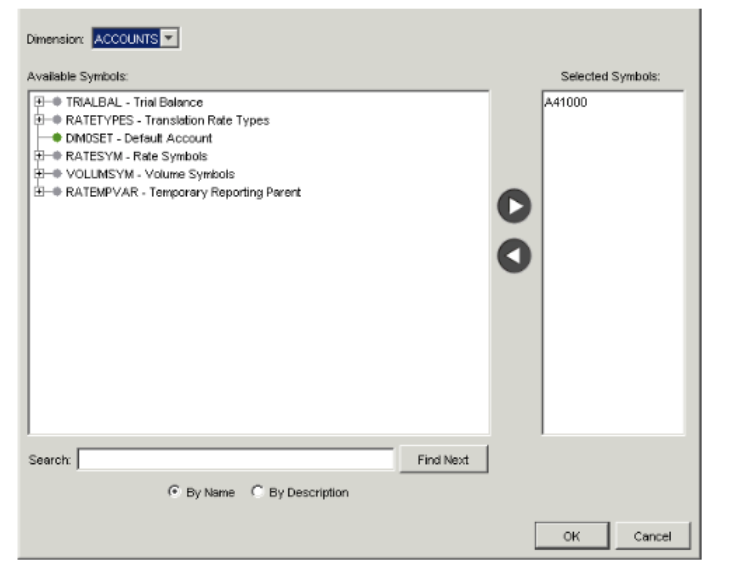Confirm with the OK button
Viewport: 732px width, 576px height.
571,536
